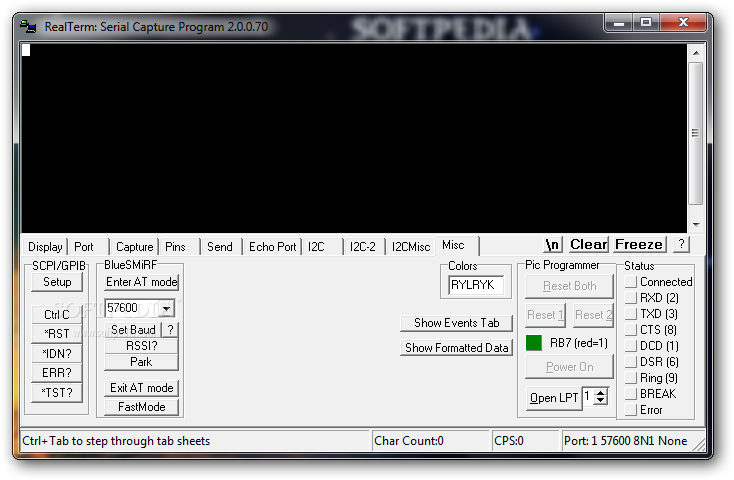Select the Send tab
The height and width of the screenshot is (480, 734).
(x=220, y=247)
